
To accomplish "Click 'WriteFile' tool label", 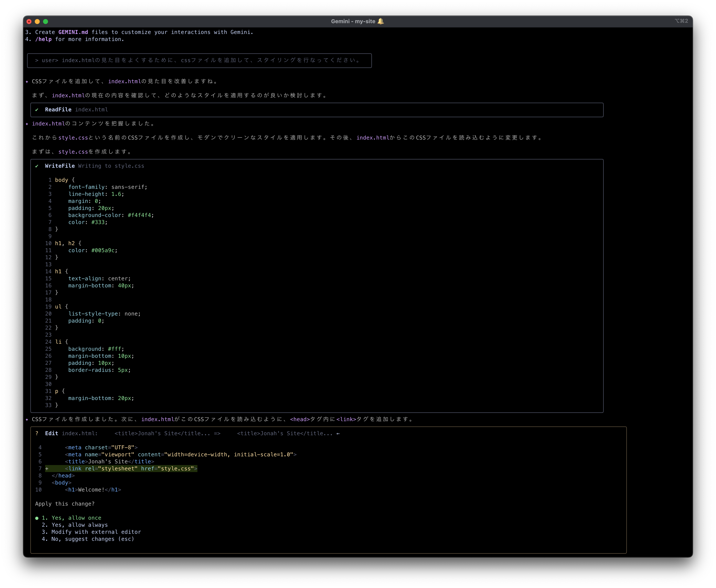I will click(60, 166).
